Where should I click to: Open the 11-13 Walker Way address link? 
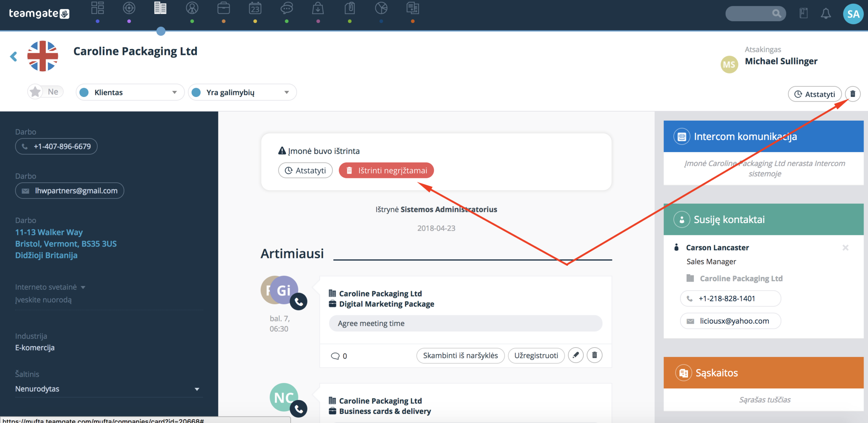(66, 244)
